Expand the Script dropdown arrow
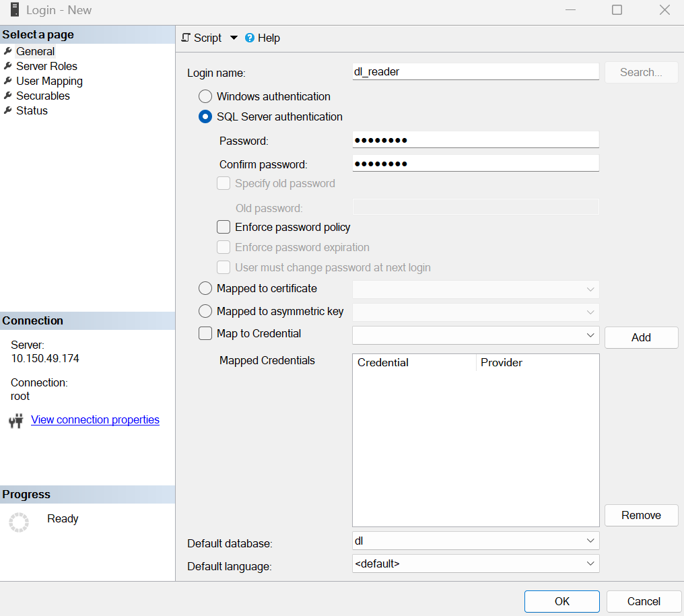Image resolution: width=684 pixels, height=616 pixels. pyautogui.click(x=233, y=38)
